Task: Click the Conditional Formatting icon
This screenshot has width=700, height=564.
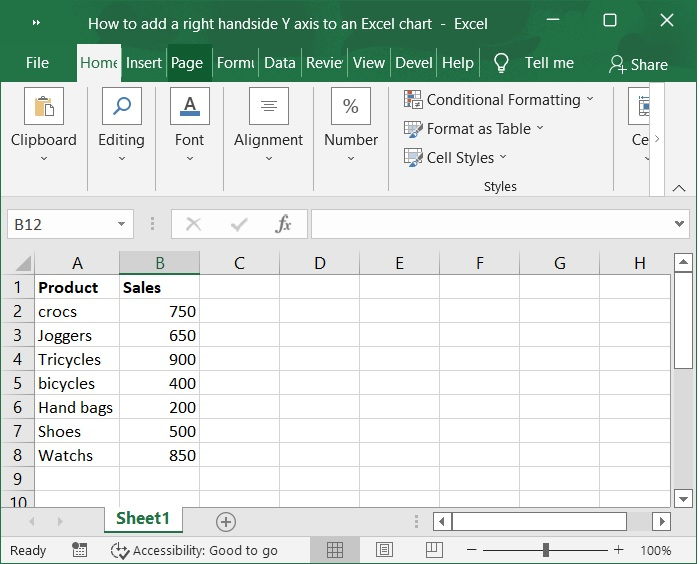Action: click(x=413, y=99)
